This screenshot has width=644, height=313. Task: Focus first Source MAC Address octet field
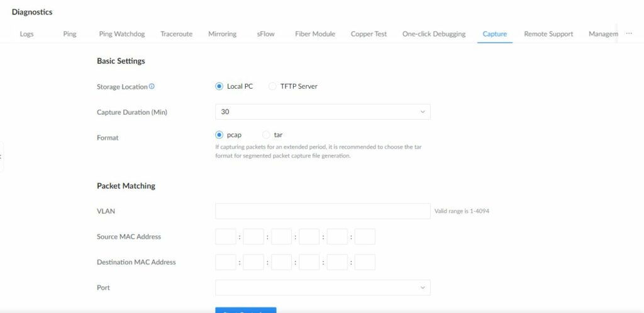(x=226, y=237)
